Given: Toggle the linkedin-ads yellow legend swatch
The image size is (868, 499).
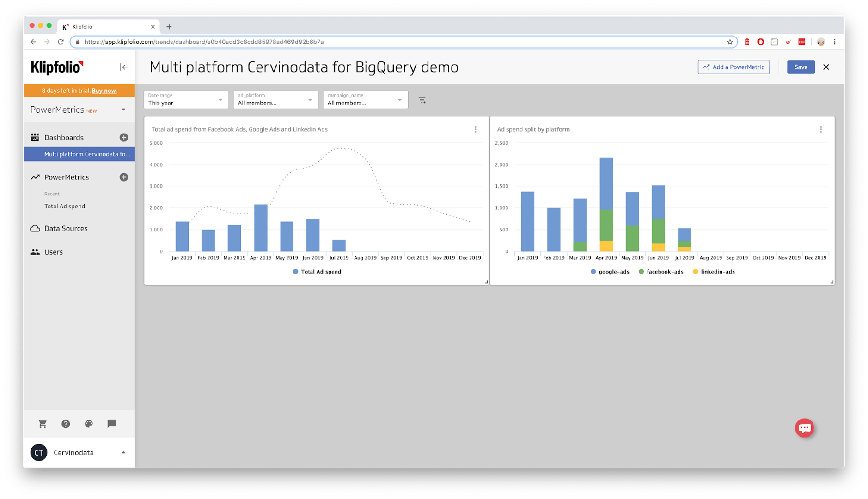Looking at the screenshot, I should click(695, 272).
